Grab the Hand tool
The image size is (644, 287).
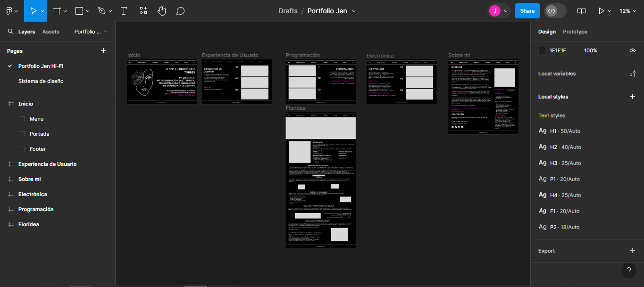[x=161, y=10]
